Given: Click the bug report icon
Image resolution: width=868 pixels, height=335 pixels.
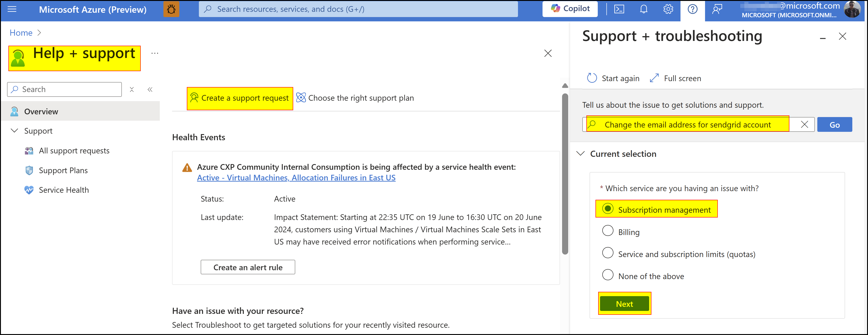Looking at the screenshot, I should pos(171,9).
